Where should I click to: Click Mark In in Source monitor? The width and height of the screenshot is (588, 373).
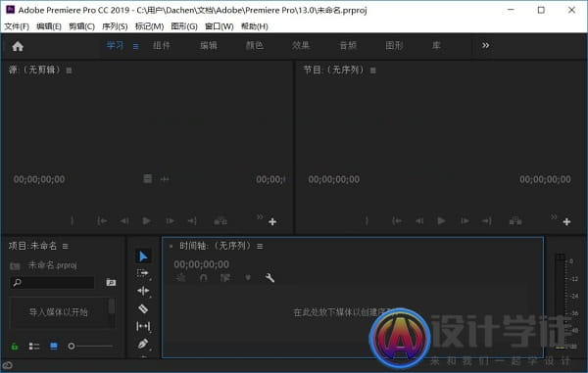72,221
